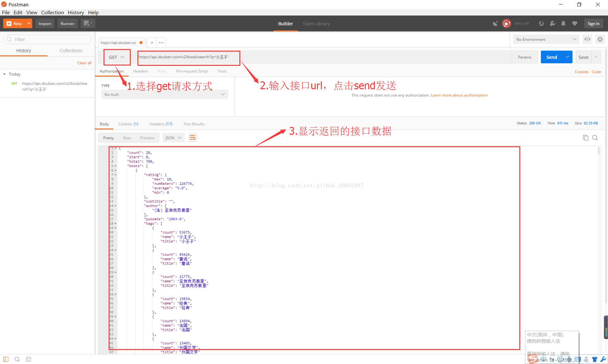The width and height of the screenshot is (608, 364).
Task: Collapse the JSON fold arrow at line 5
Action: (116, 166)
